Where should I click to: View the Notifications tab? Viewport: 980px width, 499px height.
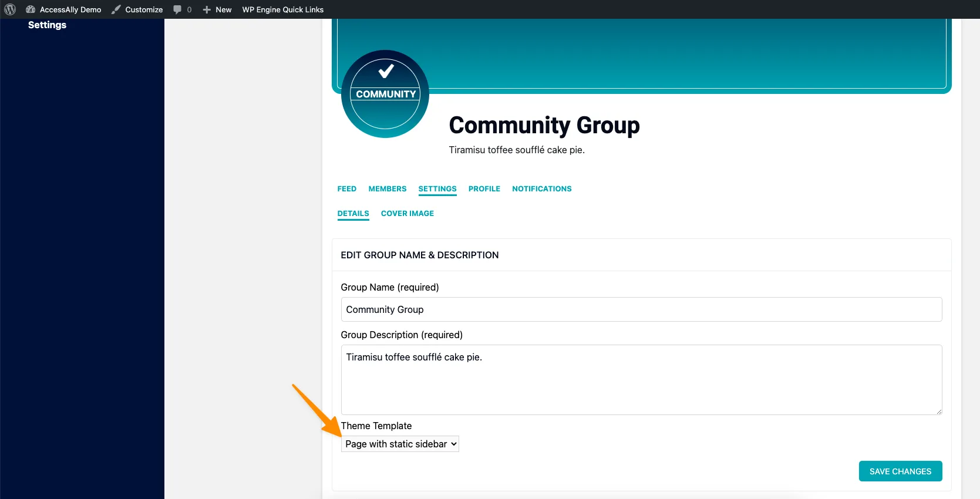tap(541, 188)
